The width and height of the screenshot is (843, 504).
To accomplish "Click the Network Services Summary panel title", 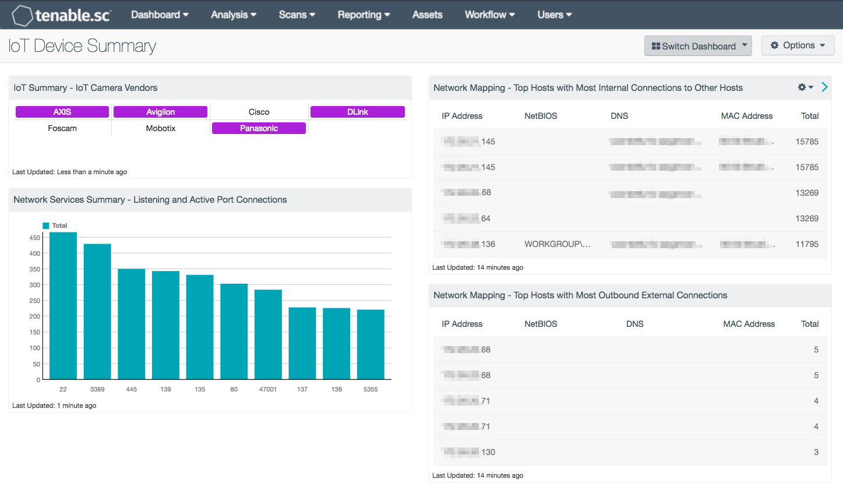I will [x=150, y=200].
